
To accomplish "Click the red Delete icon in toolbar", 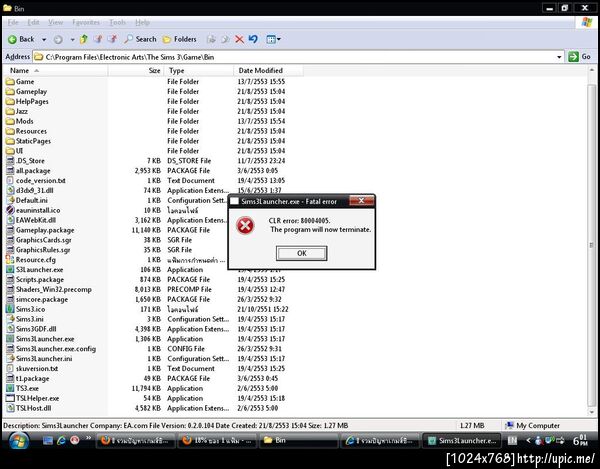I will (240, 39).
